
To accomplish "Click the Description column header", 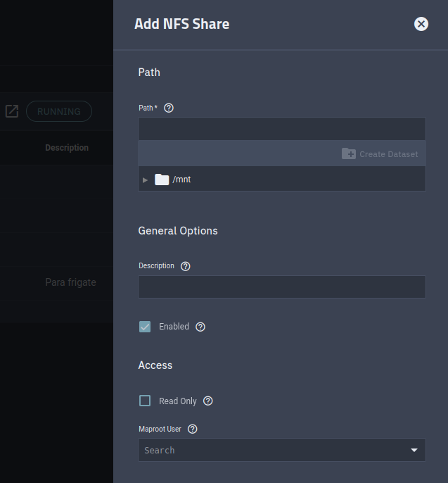I will coord(67,148).
